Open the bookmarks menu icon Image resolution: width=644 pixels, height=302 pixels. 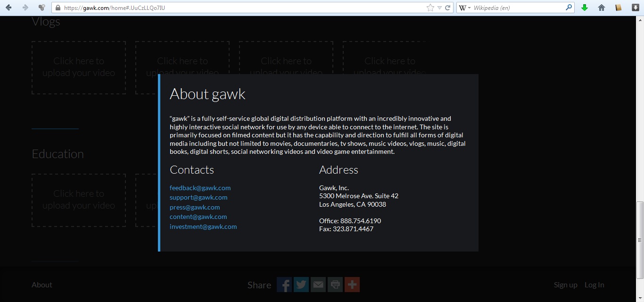coord(619,8)
